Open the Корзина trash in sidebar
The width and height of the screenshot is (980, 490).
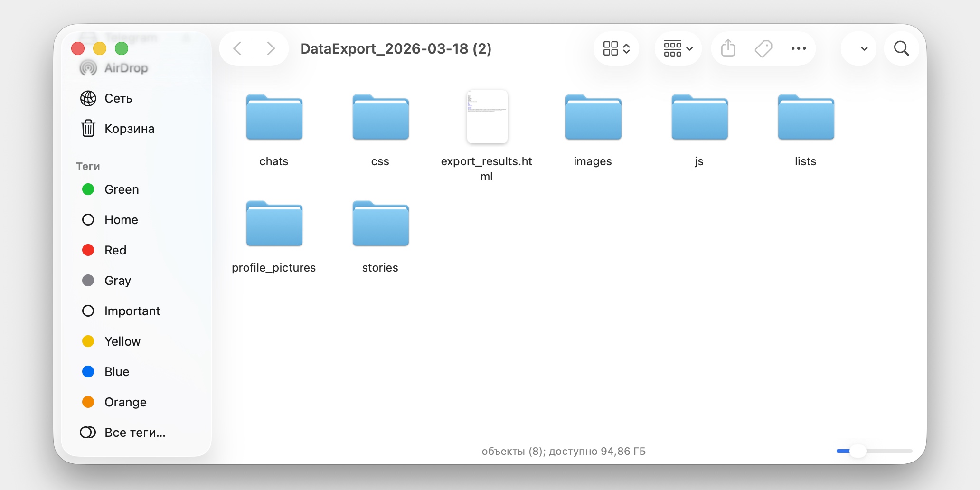pos(129,129)
